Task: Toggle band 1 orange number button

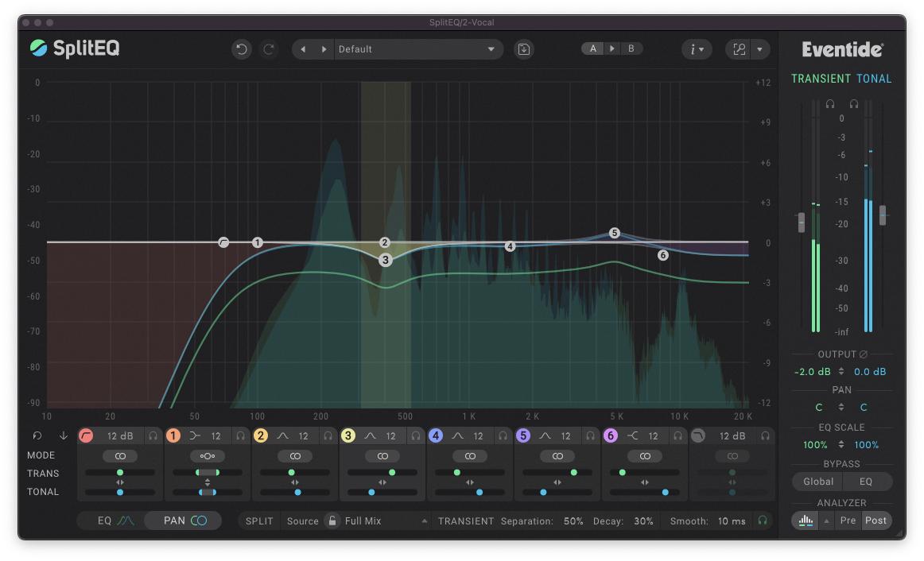Action: 173,436
